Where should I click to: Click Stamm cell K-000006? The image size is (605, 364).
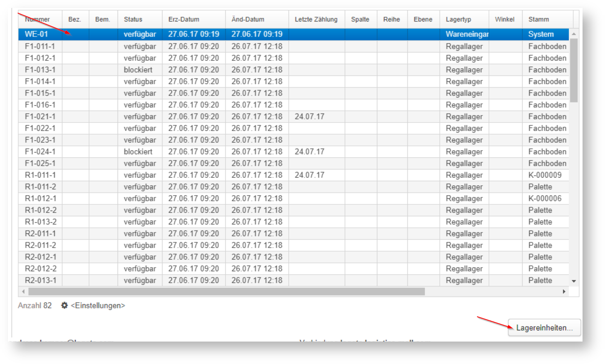click(x=545, y=198)
